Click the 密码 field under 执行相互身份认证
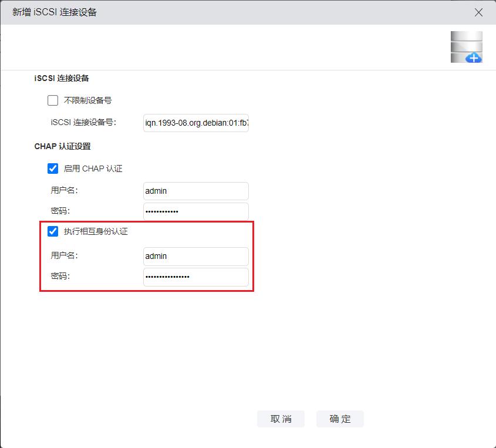This screenshot has height=448, width=496. pos(195,277)
